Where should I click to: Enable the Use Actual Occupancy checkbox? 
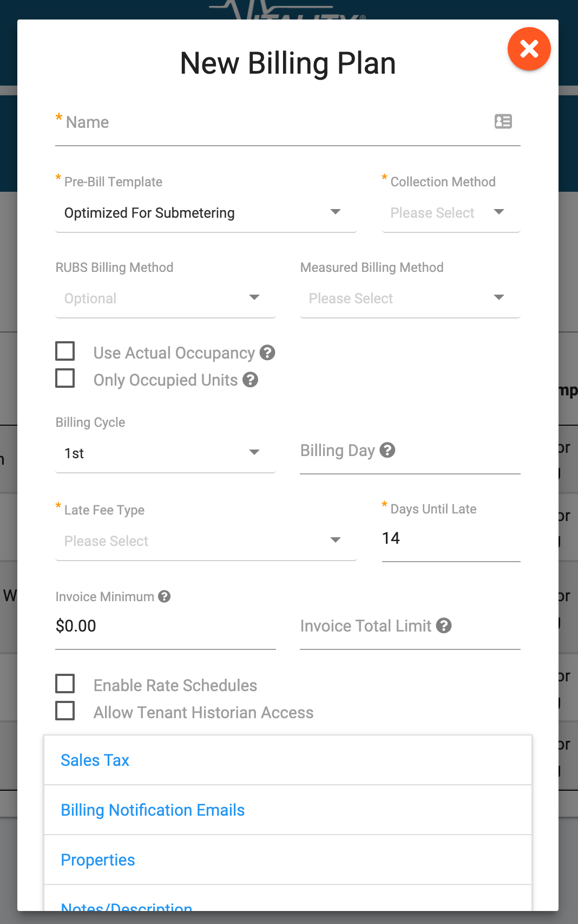(65, 351)
